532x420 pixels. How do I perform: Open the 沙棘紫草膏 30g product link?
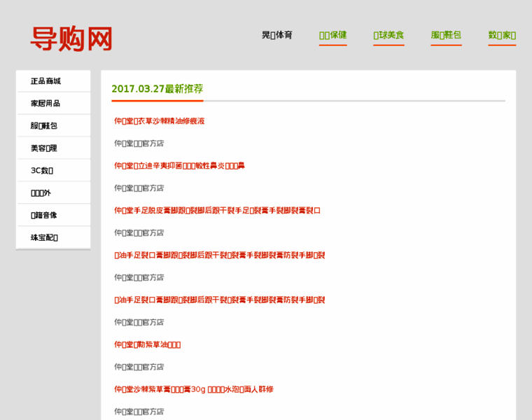tap(194, 389)
